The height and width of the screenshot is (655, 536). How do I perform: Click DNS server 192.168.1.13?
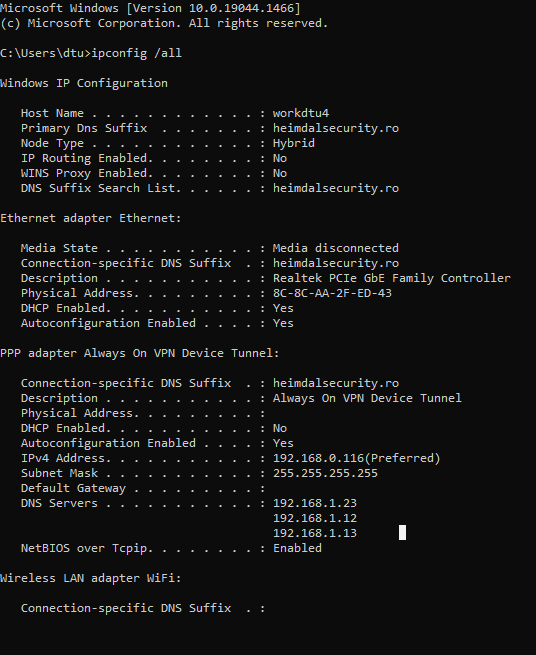tap(315, 533)
